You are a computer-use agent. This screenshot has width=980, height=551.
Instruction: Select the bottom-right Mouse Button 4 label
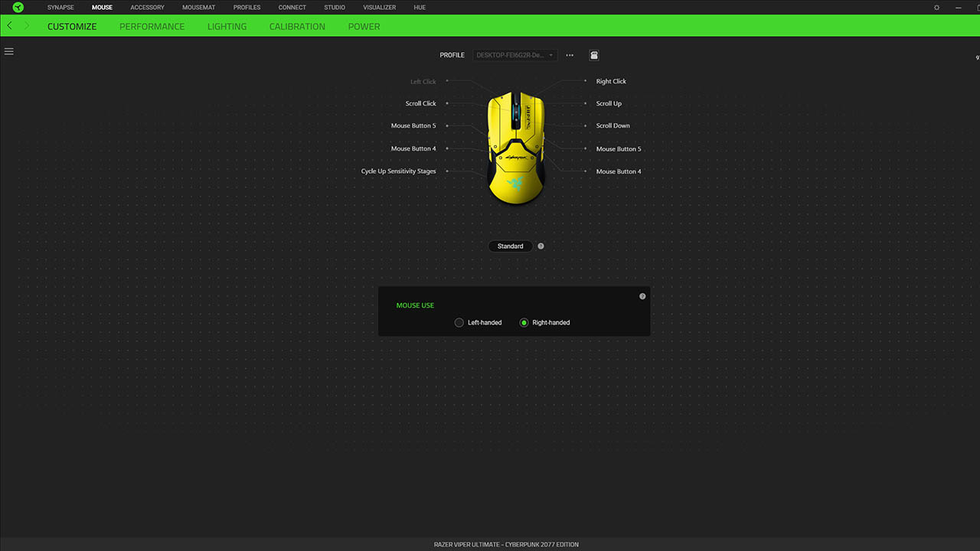[619, 171]
